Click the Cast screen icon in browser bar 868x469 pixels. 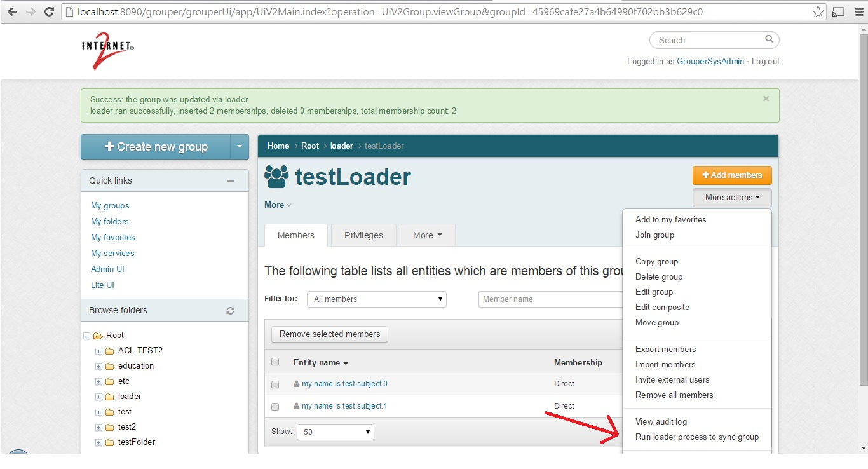click(x=839, y=11)
